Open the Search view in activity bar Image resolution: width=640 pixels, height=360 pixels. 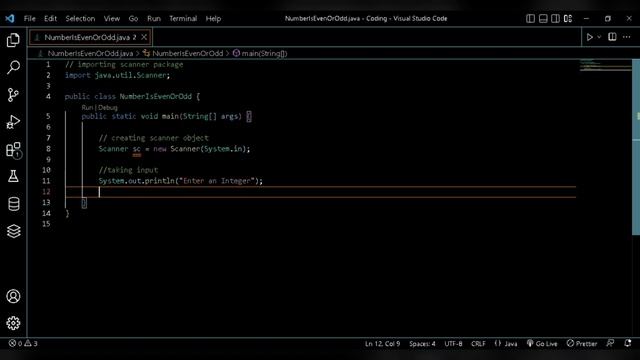[13, 67]
